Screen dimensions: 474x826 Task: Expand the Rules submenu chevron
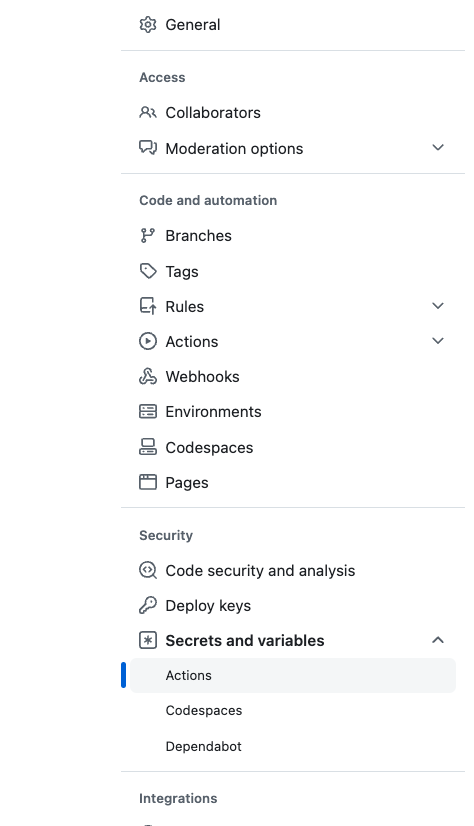click(438, 306)
